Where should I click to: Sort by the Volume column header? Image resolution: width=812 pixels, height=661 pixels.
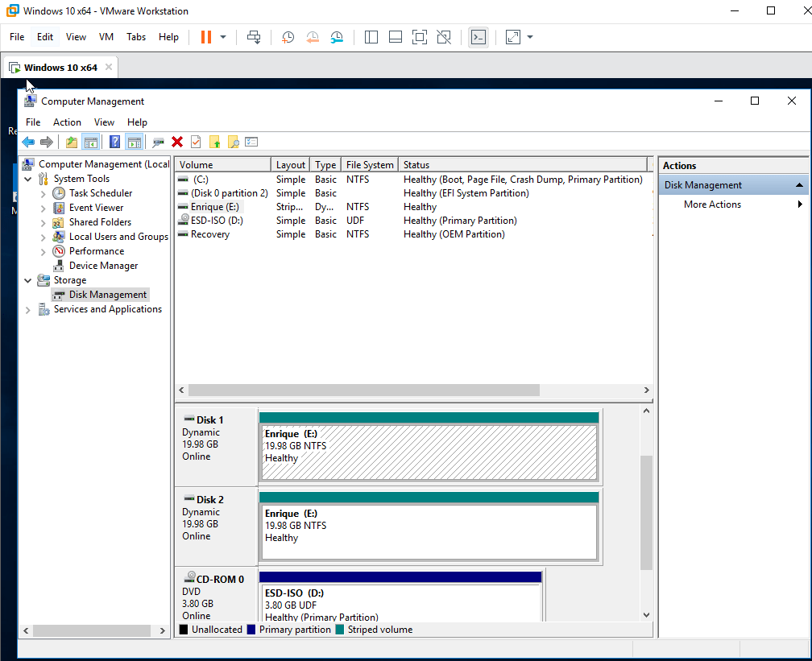coord(222,164)
